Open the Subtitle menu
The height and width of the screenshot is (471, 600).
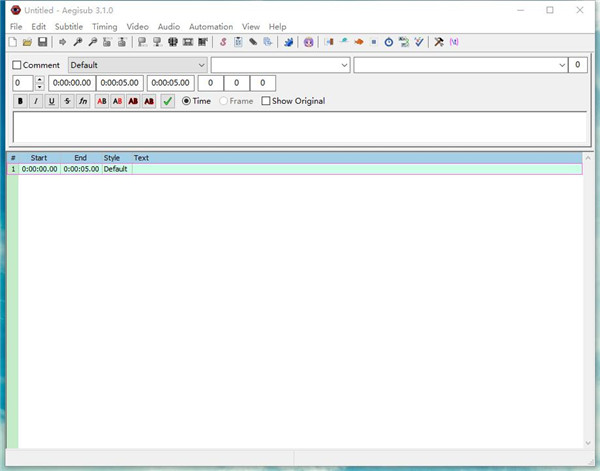point(69,26)
